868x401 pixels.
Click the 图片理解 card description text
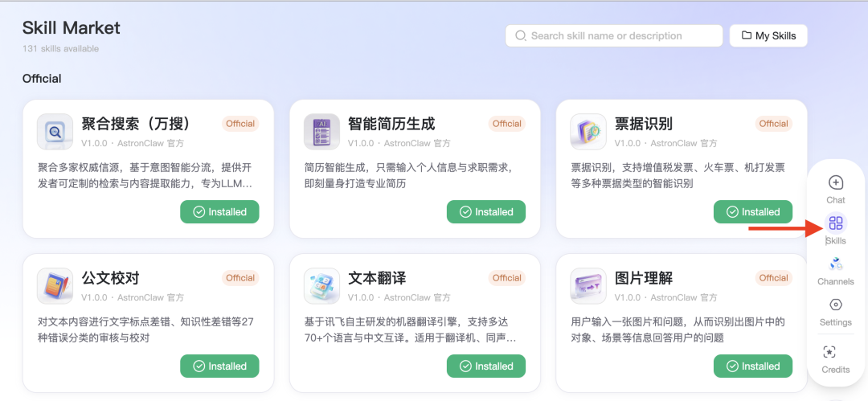click(x=678, y=330)
